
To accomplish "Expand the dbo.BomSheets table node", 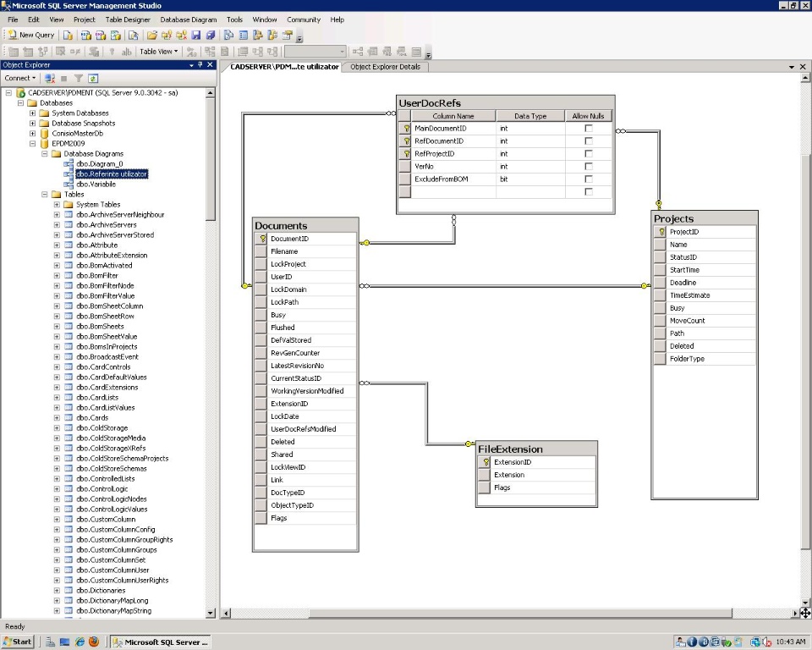I will pyautogui.click(x=57, y=327).
